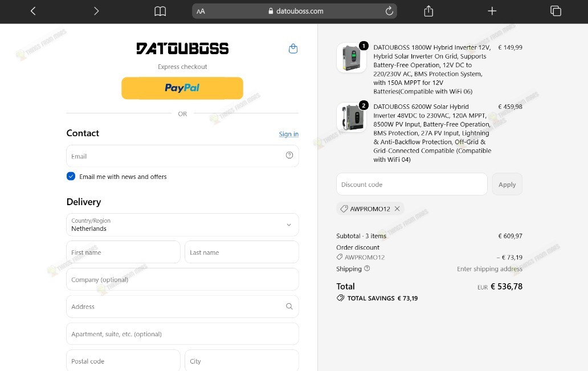Click the Delivery section heading
588x371 pixels.
(84, 202)
